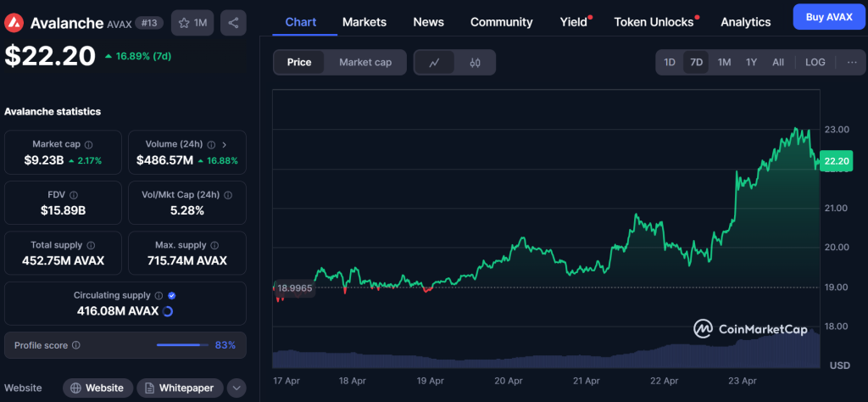Click the Vol/Mkt Cap (24h) info icon
868x402 pixels.
[x=228, y=195]
